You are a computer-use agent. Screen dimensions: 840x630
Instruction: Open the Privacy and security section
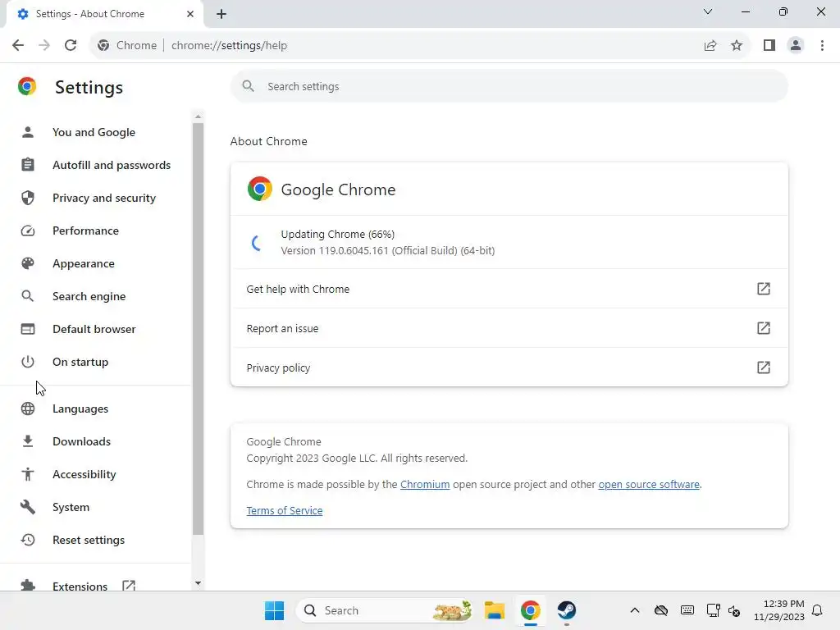pos(104,198)
